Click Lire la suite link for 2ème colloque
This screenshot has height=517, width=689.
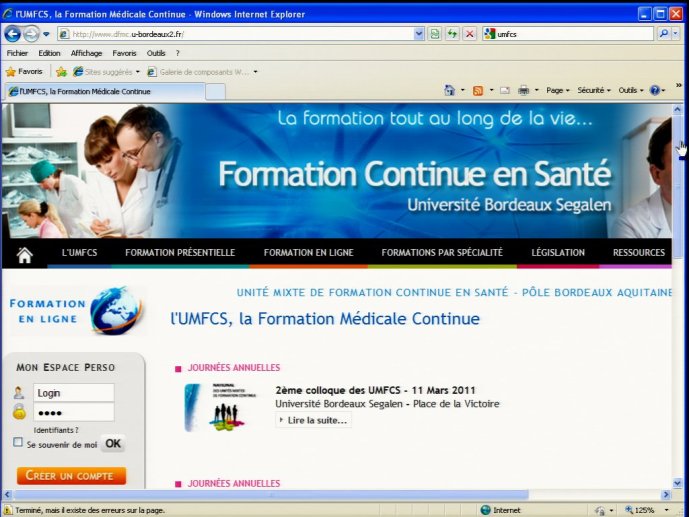pyautogui.click(x=313, y=420)
